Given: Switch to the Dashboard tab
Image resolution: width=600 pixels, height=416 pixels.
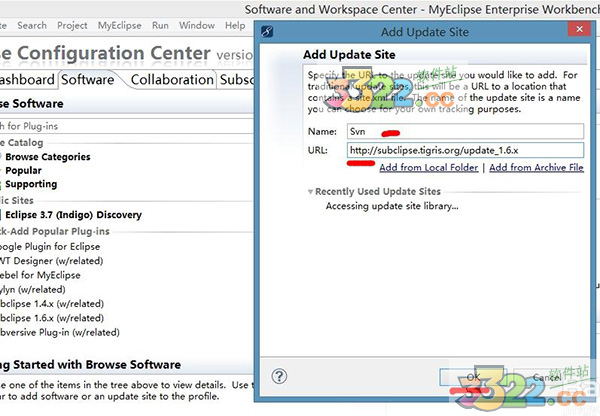Looking at the screenshot, I should click(27, 80).
